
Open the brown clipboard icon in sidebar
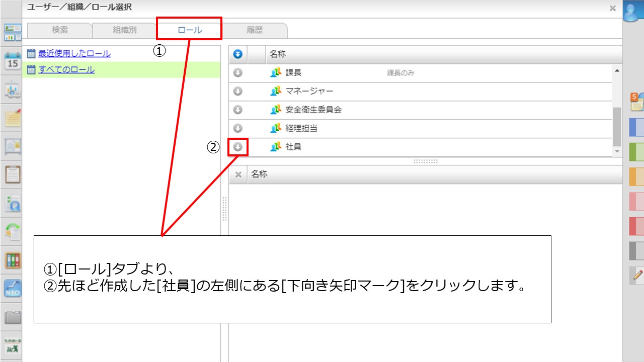pos(13,174)
